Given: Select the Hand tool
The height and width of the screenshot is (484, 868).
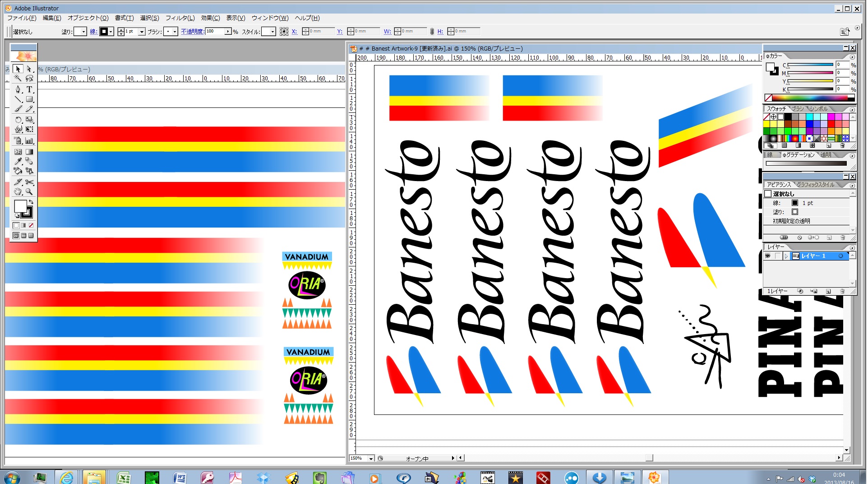Looking at the screenshot, I should tap(18, 191).
